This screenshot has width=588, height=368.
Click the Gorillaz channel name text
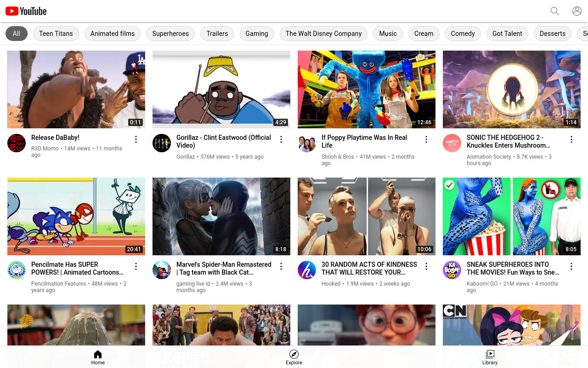tap(186, 157)
